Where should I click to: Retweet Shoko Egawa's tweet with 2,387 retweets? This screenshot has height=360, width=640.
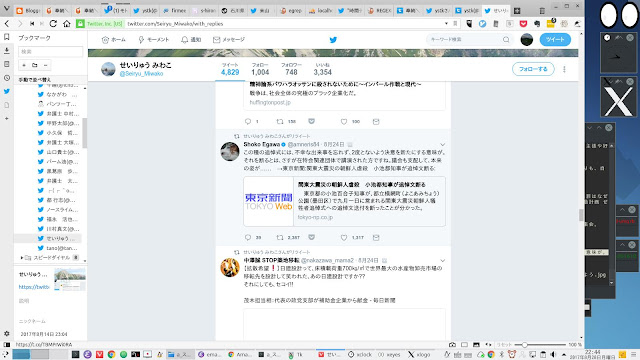tap(280, 237)
